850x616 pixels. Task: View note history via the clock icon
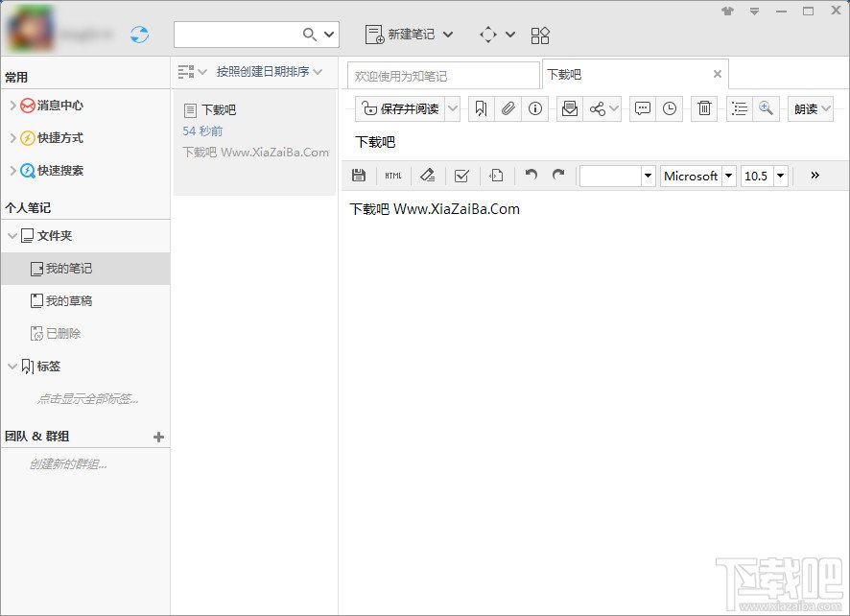pos(670,108)
